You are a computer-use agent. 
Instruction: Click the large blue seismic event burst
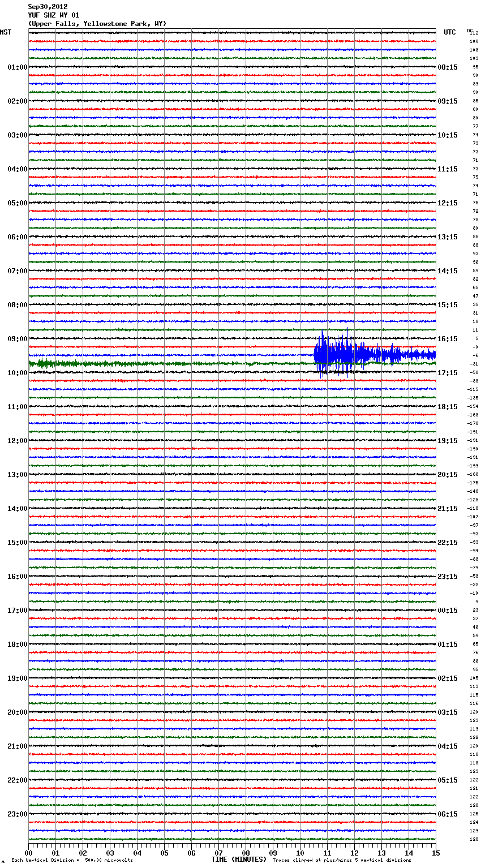375,354
